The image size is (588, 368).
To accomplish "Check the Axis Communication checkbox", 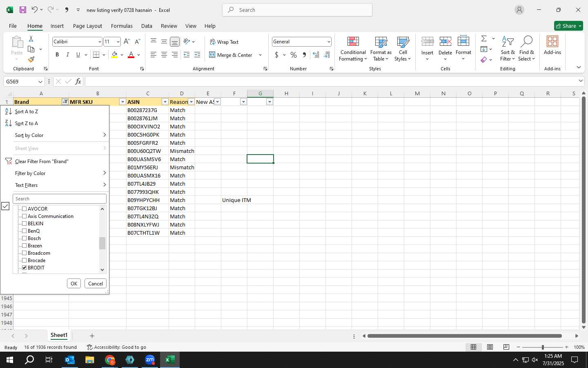I will click(x=24, y=216).
